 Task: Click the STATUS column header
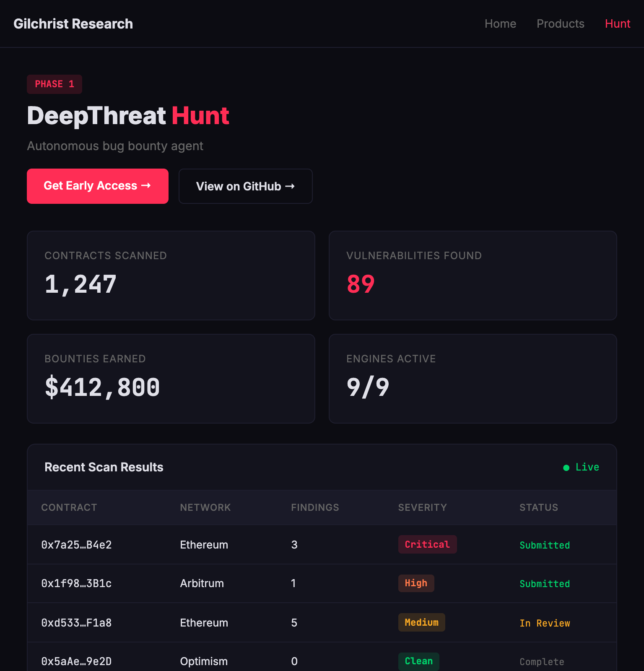tap(539, 507)
